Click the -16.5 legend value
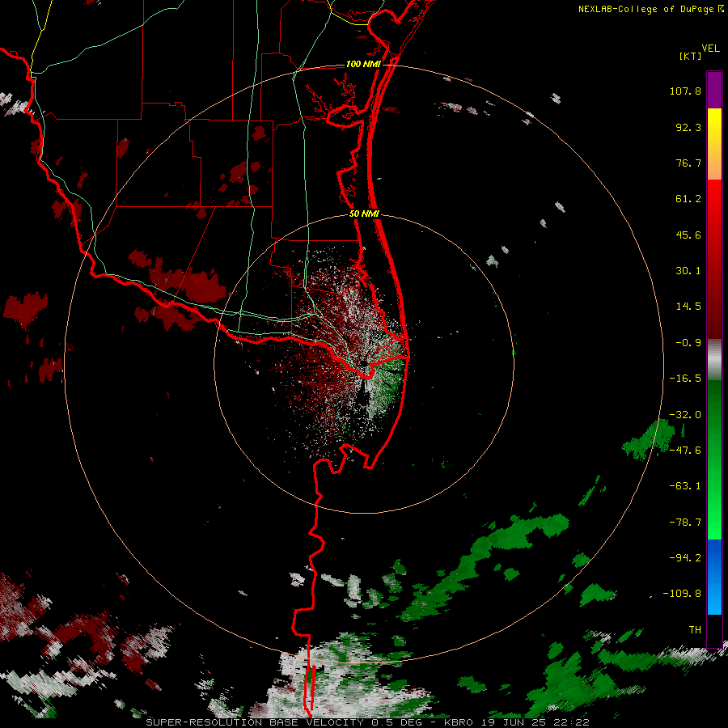Image resolution: width=728 pixels, height=728 pixels. pos(685,379)
